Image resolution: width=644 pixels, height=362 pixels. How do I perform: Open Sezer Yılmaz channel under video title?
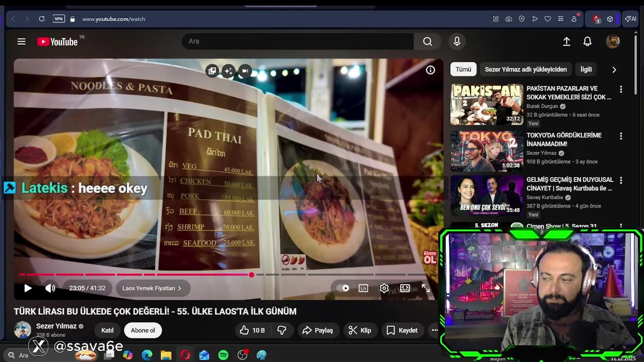click(x=56, y=326)
